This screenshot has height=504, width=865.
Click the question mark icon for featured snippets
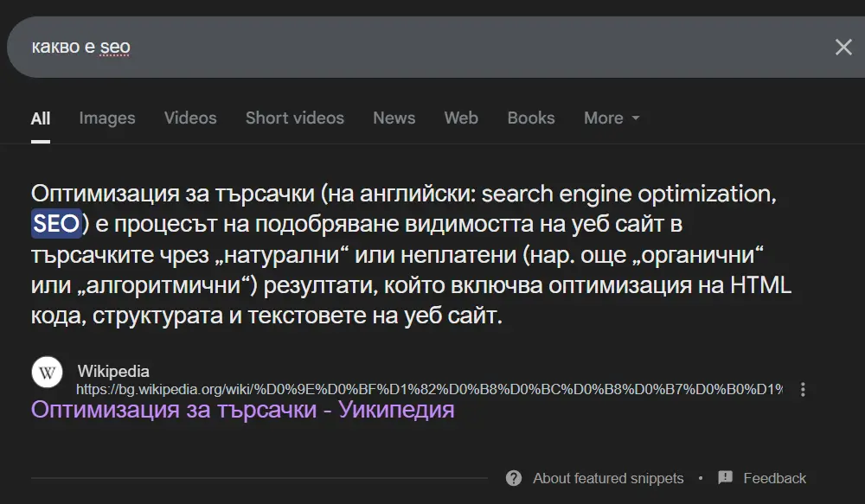(514, 478)
